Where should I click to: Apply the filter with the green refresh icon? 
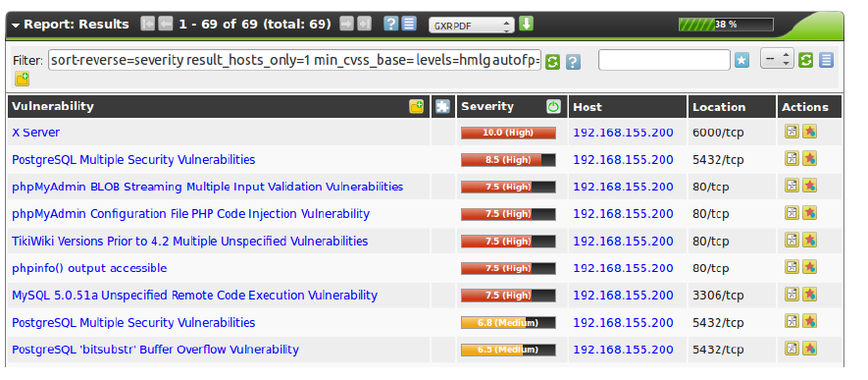click(552, 61)
